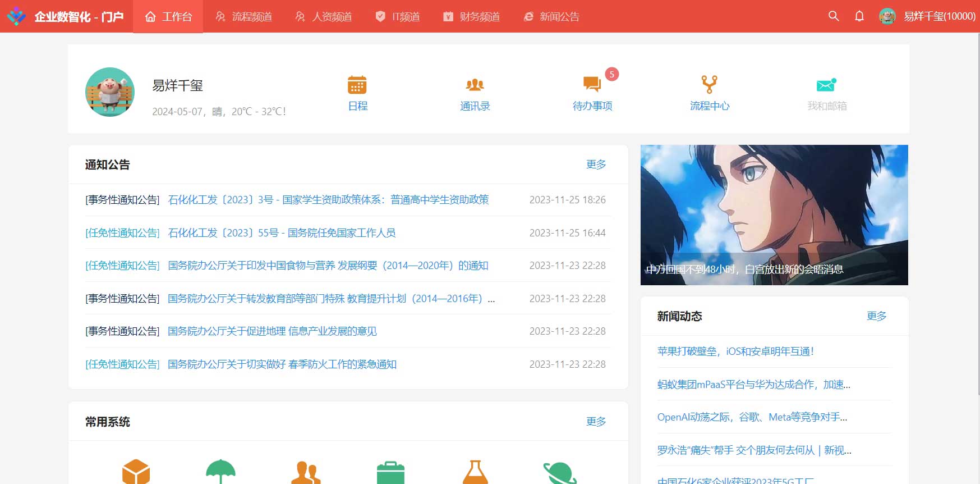Click the green planet system icon
The height and width of the screenshot is (484, 980).
click(x=559, y=473)
